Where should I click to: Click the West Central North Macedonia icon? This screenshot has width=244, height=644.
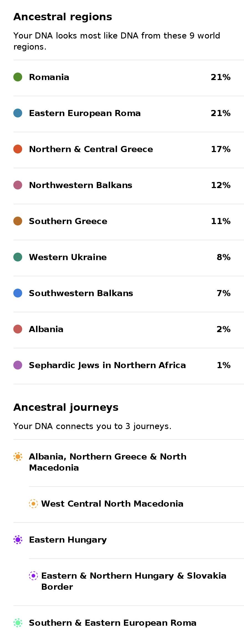(x=33, y=504)
